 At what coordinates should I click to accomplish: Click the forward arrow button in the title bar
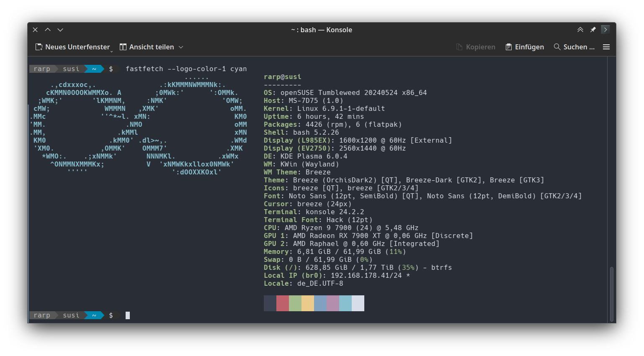605,30
